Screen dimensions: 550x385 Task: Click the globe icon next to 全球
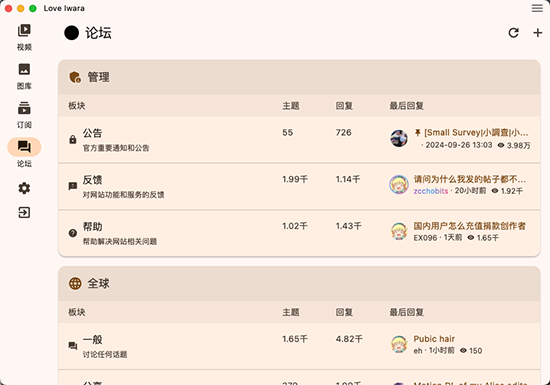pos(75,283)
